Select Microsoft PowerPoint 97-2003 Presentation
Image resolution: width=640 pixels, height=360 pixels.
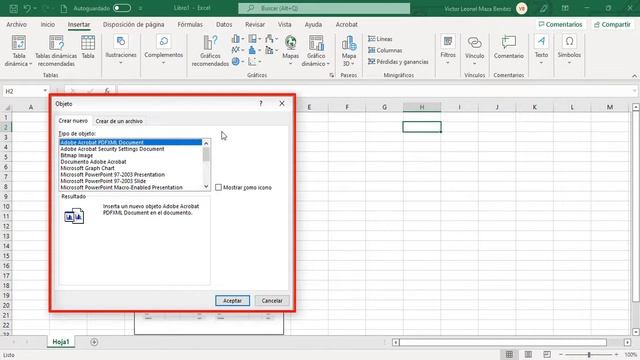(x=113, y=175)
